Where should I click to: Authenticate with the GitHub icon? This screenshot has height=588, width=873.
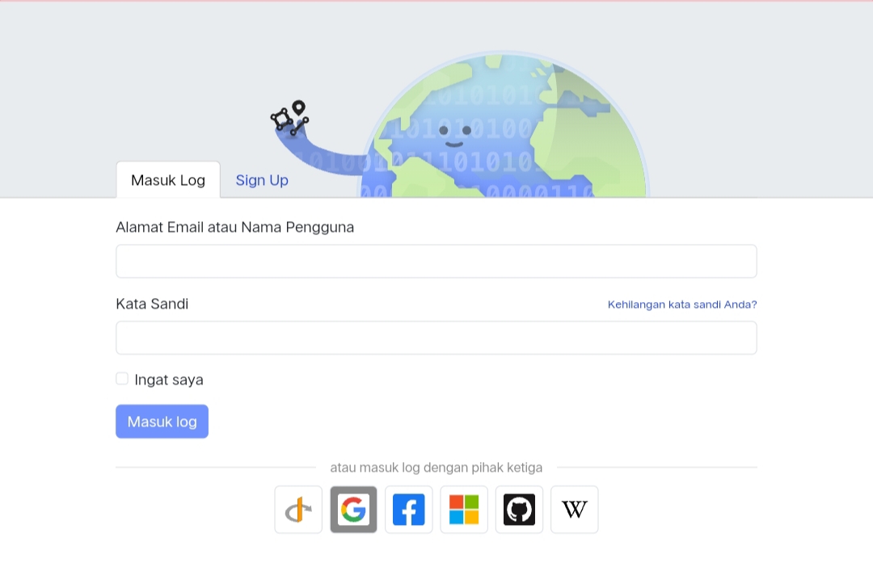tap(519, 510)
